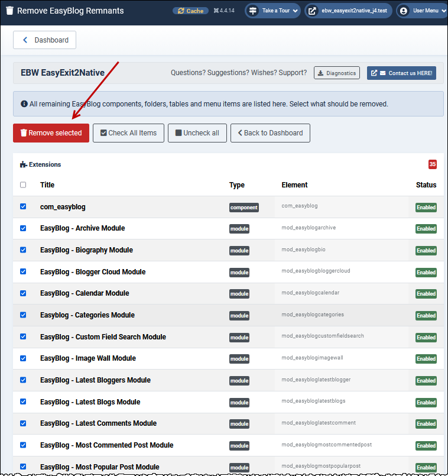Click the component badge for com_easyblog
This screenshot has height=476, width=448.
[244, 208]
